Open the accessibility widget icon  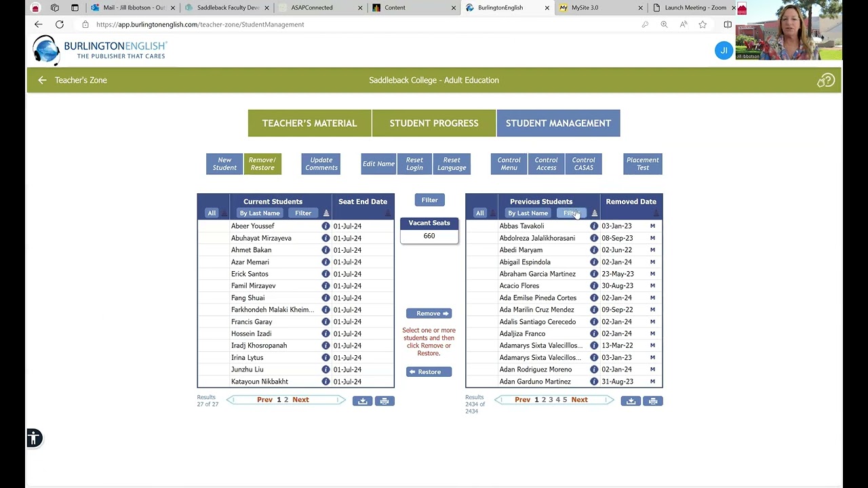(x=34, y=439)
